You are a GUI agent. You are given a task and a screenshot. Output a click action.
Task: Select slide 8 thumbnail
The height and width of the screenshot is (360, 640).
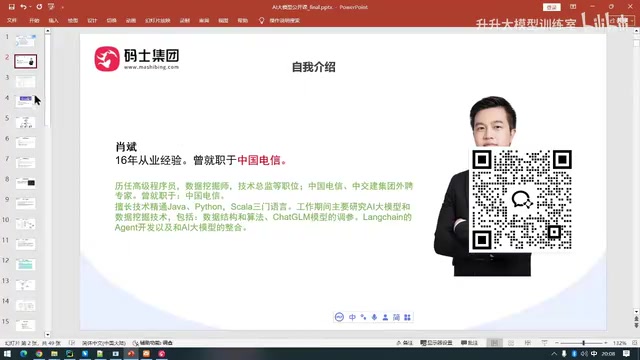click(25, 183)
